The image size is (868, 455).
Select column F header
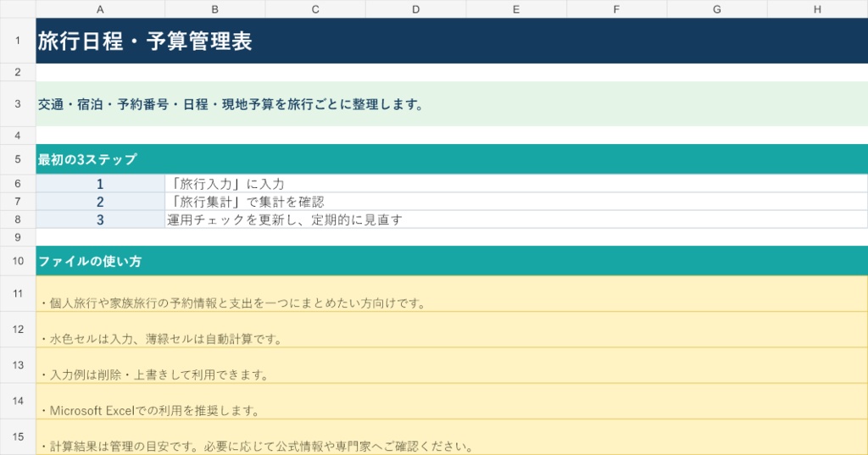[616, 8]
